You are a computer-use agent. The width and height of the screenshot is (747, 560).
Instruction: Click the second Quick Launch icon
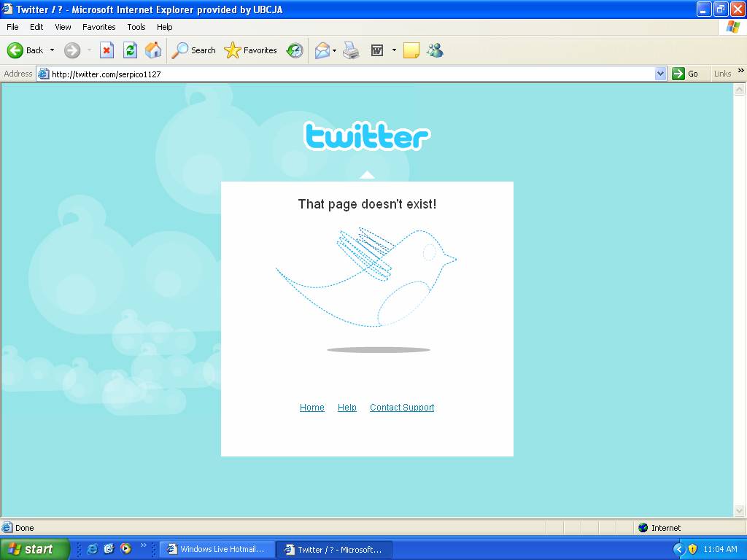pyautogui.click(x=109, y=549)
